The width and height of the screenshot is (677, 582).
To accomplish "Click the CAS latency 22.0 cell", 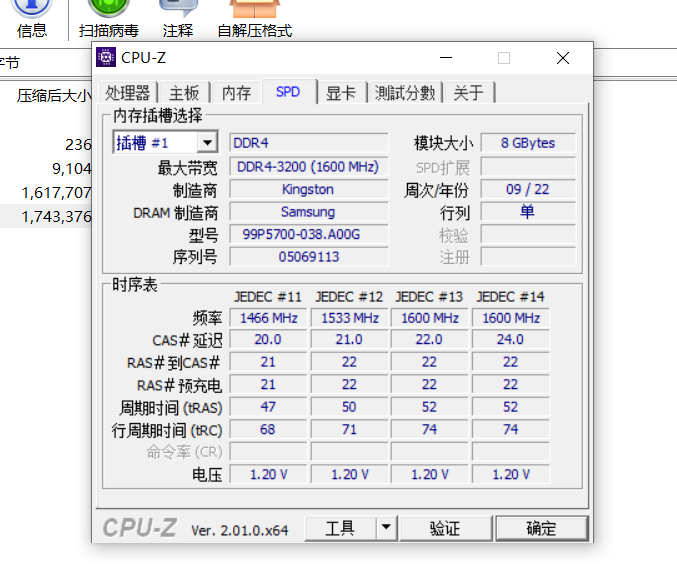I will coord(429,339).
